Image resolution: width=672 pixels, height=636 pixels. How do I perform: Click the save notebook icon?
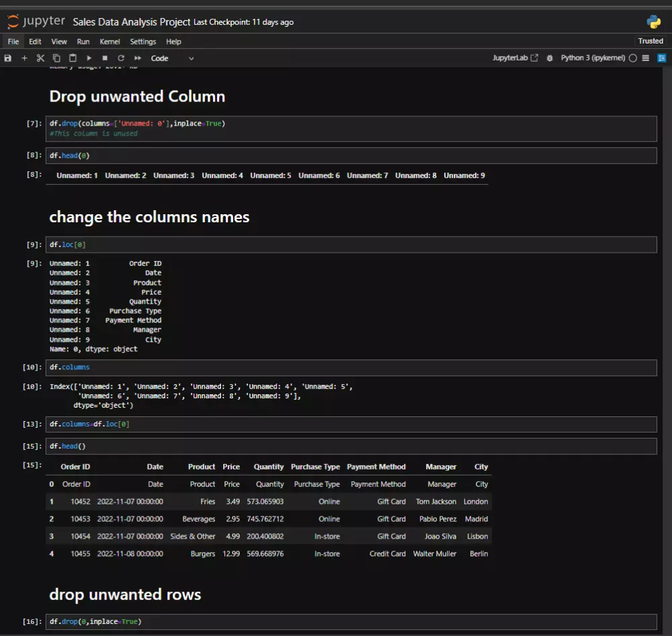click(8, 58)
